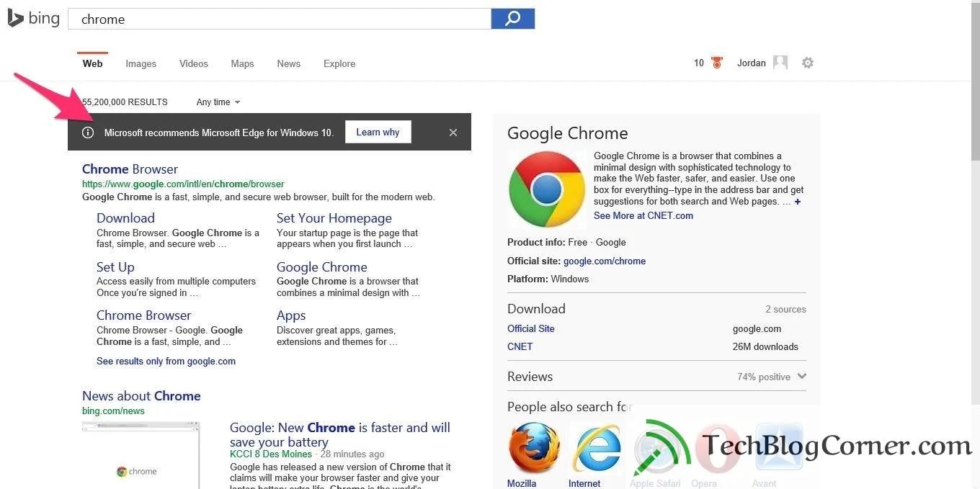Open the Set Up sublink
980x489 pixels.
pos(115,267)
